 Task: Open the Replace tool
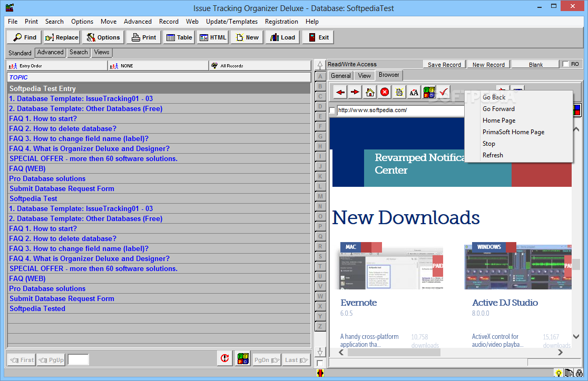point(62,37)
